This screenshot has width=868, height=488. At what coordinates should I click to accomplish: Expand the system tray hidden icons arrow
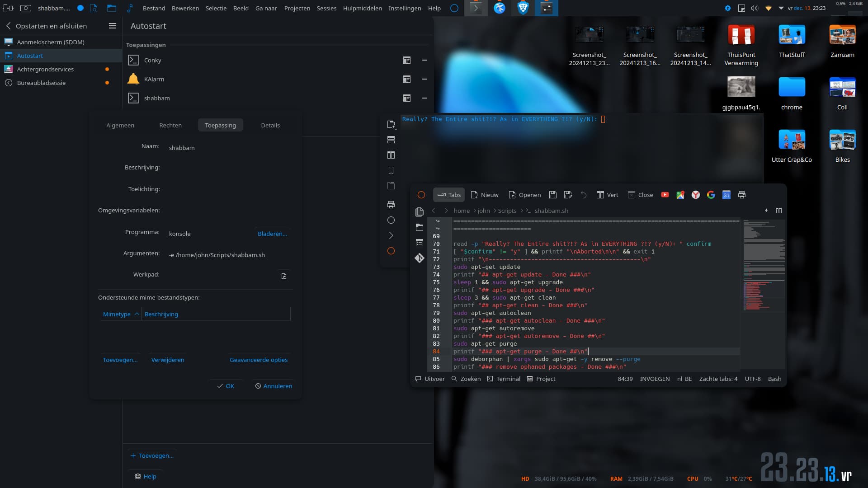click(x=781, y=8)
